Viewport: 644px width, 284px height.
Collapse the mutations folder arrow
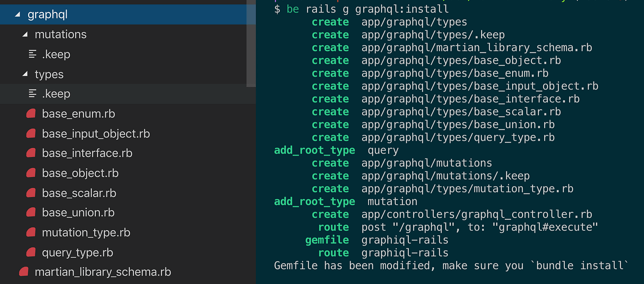[x=25, y=34]
